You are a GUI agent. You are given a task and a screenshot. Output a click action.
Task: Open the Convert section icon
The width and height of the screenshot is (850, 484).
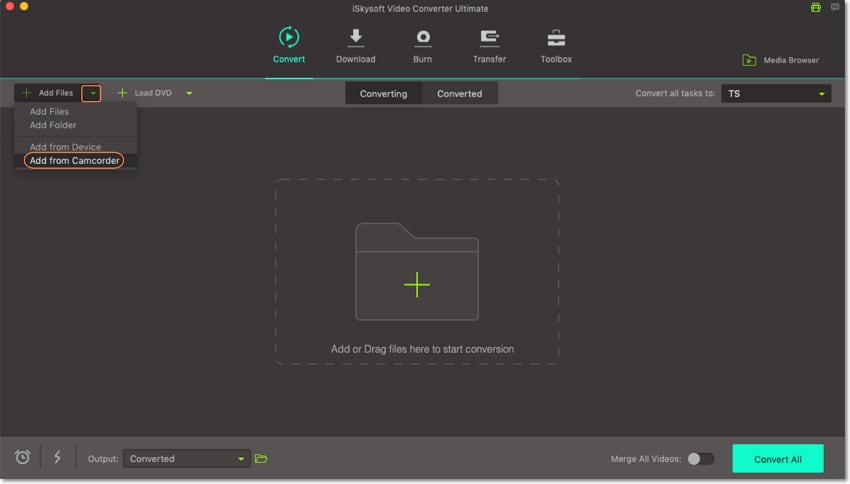pyautogui.click(x=288, y=37)
